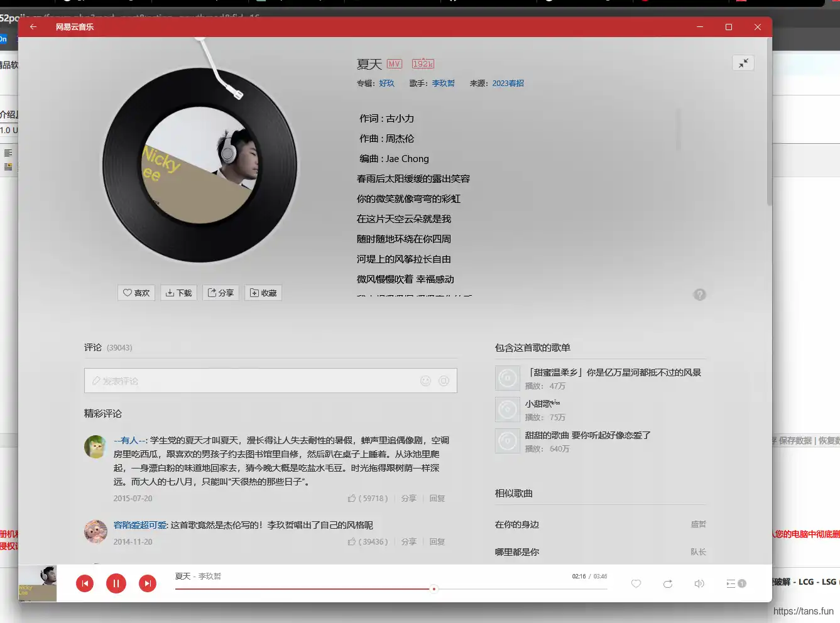Open the playlist 甜蜜温柔乡
Image resolution: width=840 pixels, height=623 pixels.
(613, 372)
